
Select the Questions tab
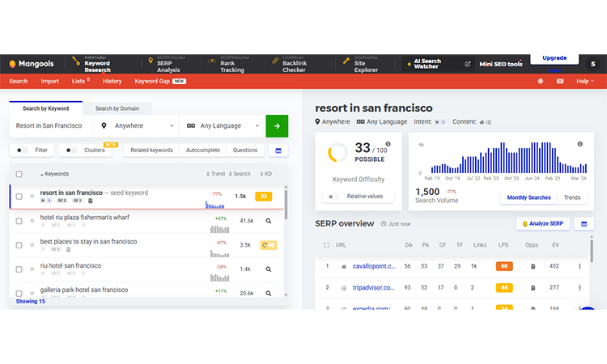(245, 150)
